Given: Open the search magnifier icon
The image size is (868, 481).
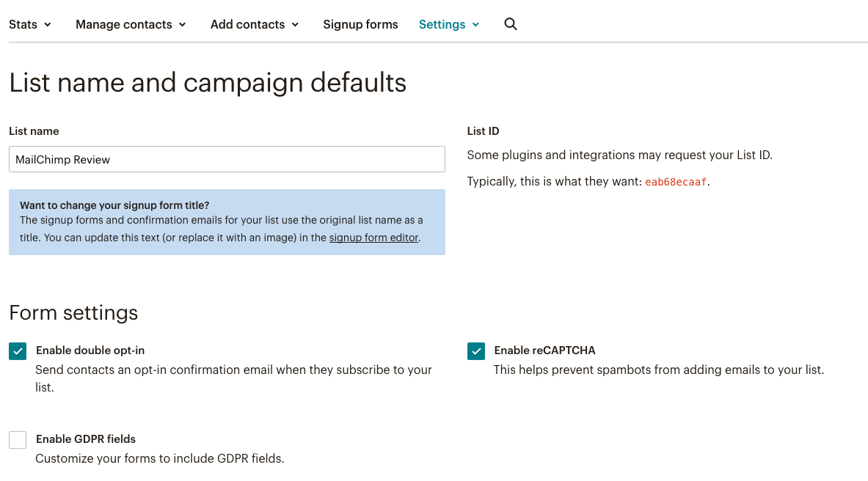Looking at the screenshot, I should (511, 24).
